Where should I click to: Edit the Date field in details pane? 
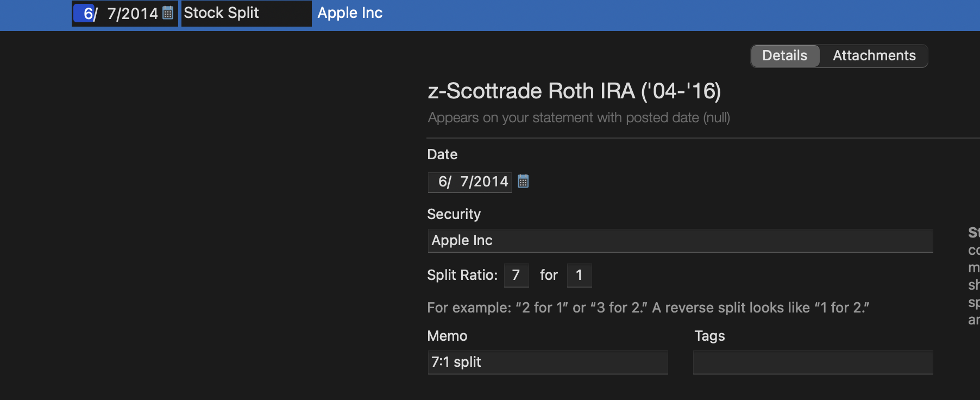coord(470,182)
